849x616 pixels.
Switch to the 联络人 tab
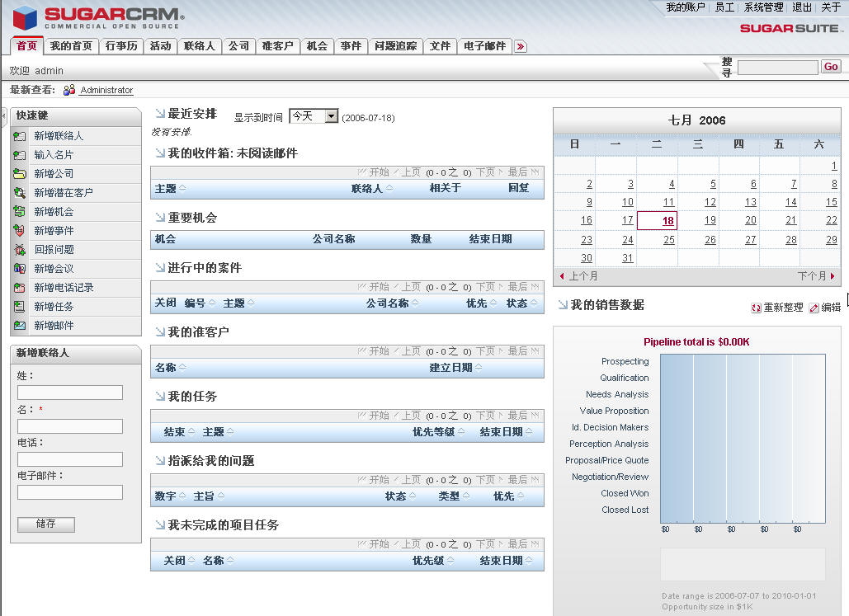[x=199, y=46]
